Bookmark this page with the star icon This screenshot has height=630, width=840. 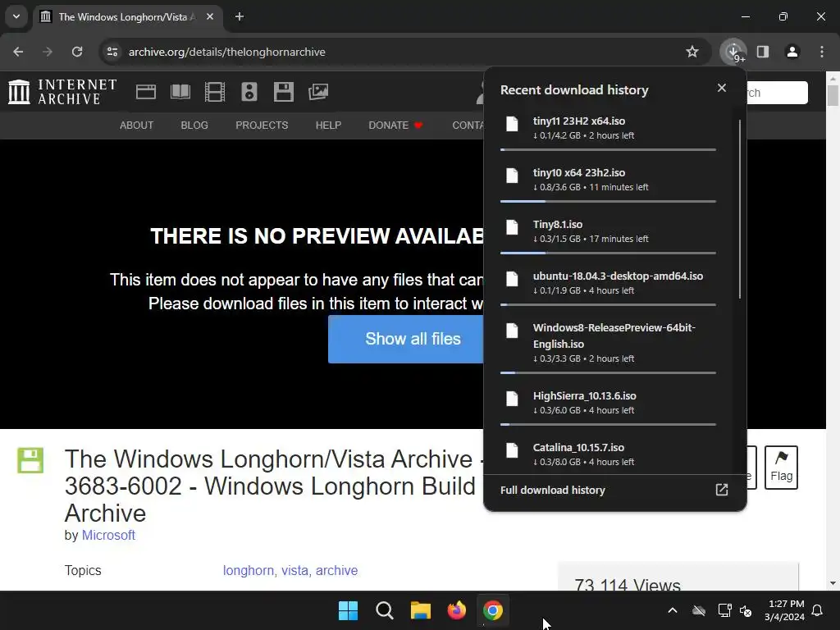692,52
